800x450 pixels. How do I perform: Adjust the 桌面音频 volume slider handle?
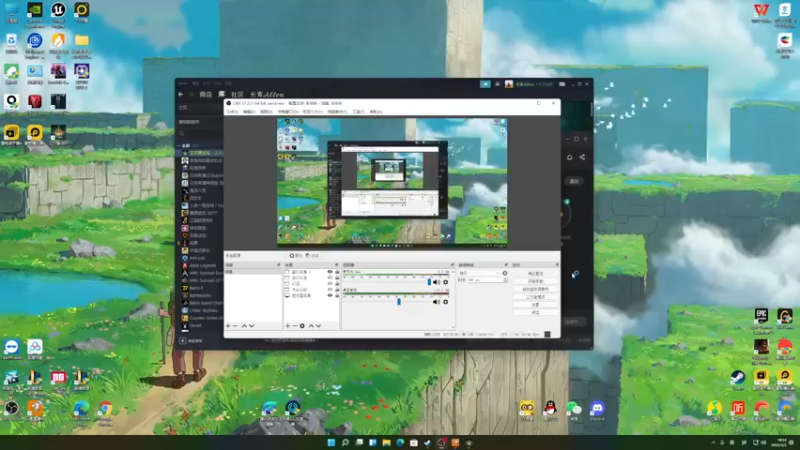click(399, 302)
